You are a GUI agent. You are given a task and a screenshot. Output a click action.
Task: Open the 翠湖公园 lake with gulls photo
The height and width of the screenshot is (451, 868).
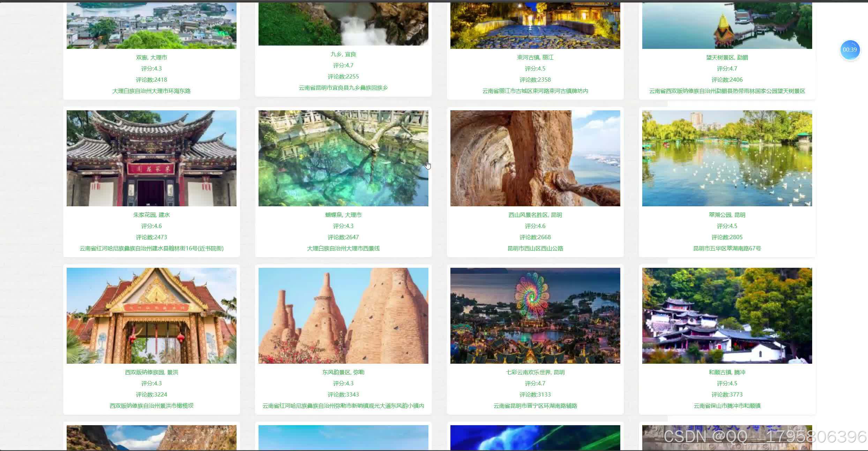[x=727, y=158]
